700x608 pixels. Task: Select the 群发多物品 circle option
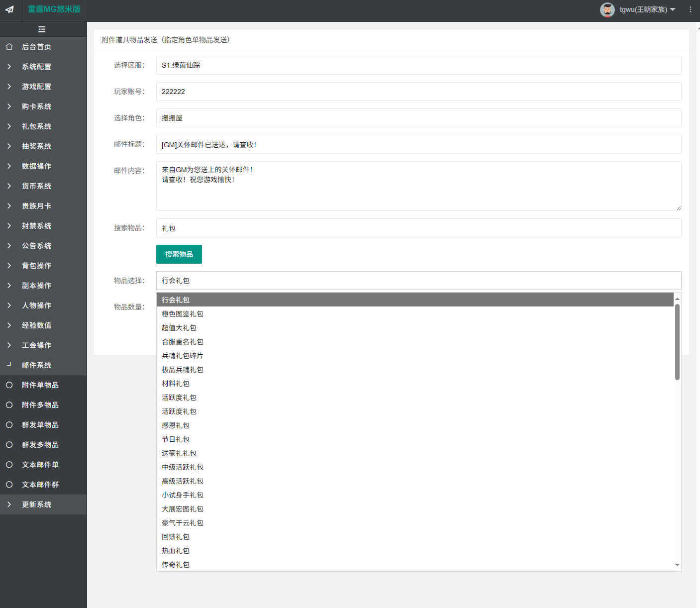click(9, 445)
